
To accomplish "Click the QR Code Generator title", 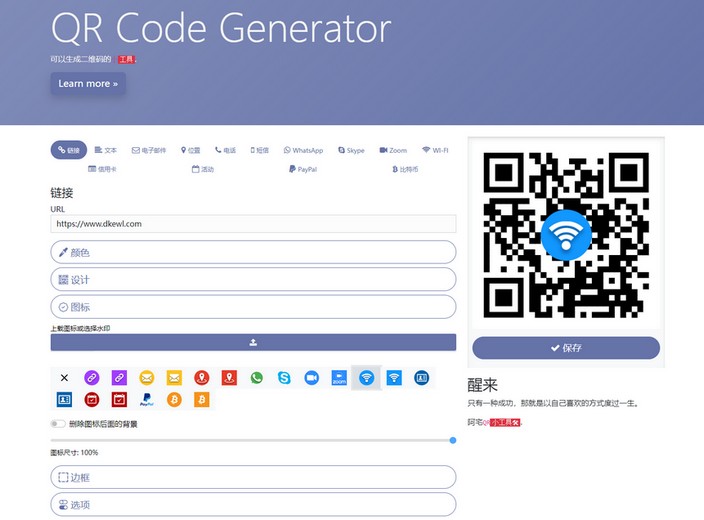I will click(221, 28).
